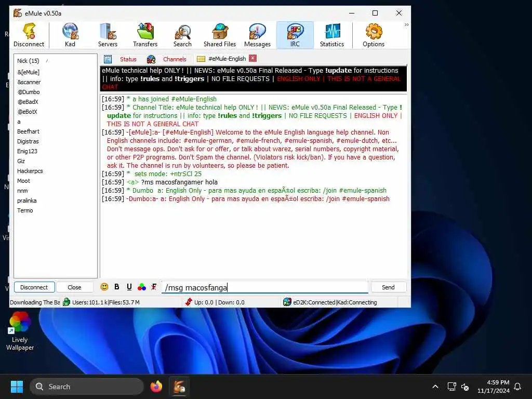
Task: Switch to the Channels tab
Action: pyautogui.click(x=167, y=59)
